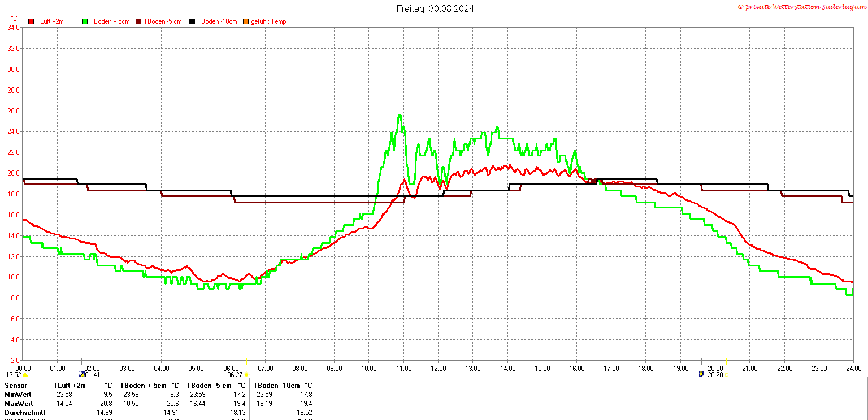
Task: Click the Durchschnitt row label
Action: click(25, 413)
